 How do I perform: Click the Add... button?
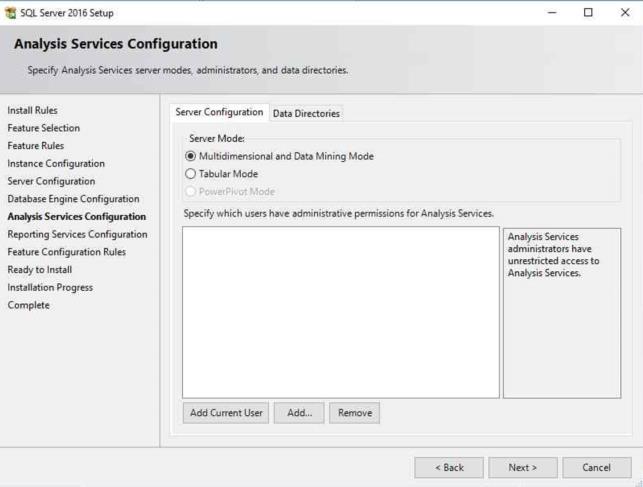pos(299,413)
